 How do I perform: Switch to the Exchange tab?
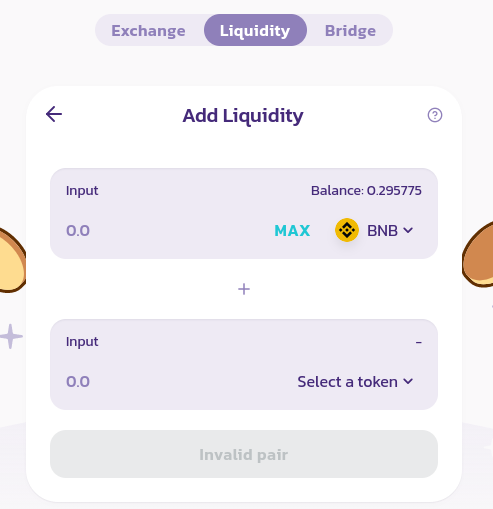click(x=148, y=31)
